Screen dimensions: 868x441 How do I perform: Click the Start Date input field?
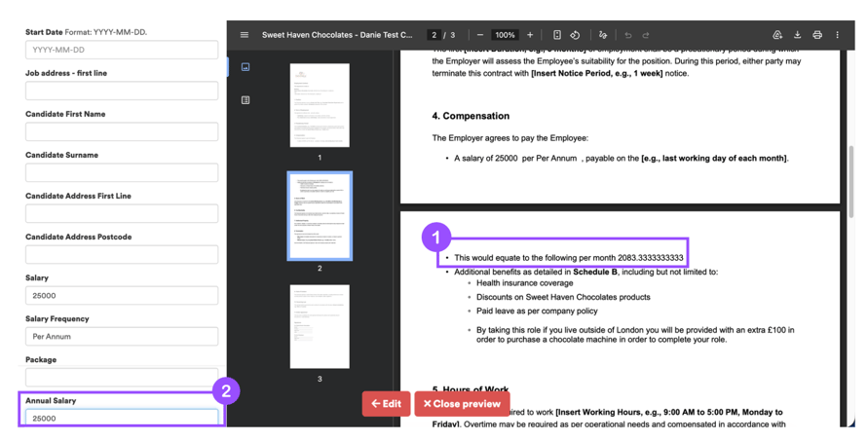coord(122,50)
